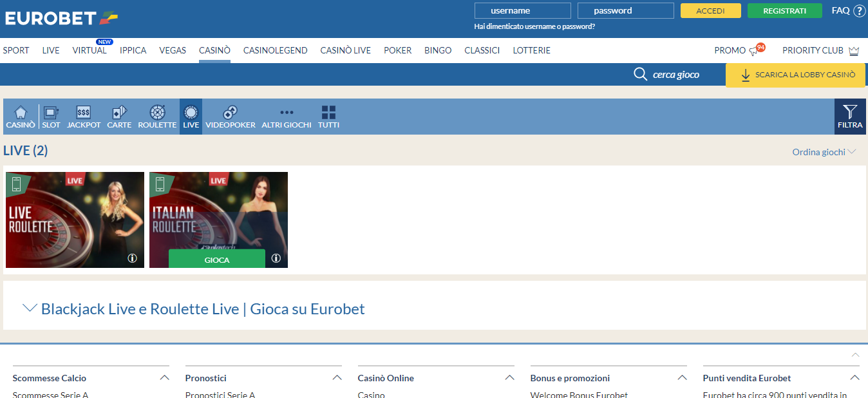Open the Casinò Live menu item
The height and width of the screenshot is (398, 868).
(x=346, y=50)
